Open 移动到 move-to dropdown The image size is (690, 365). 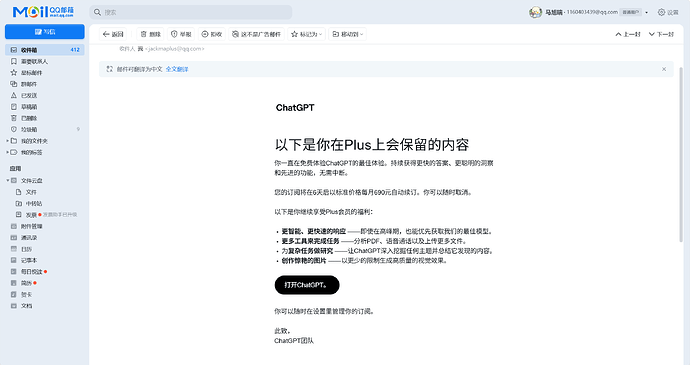[348, 34]
